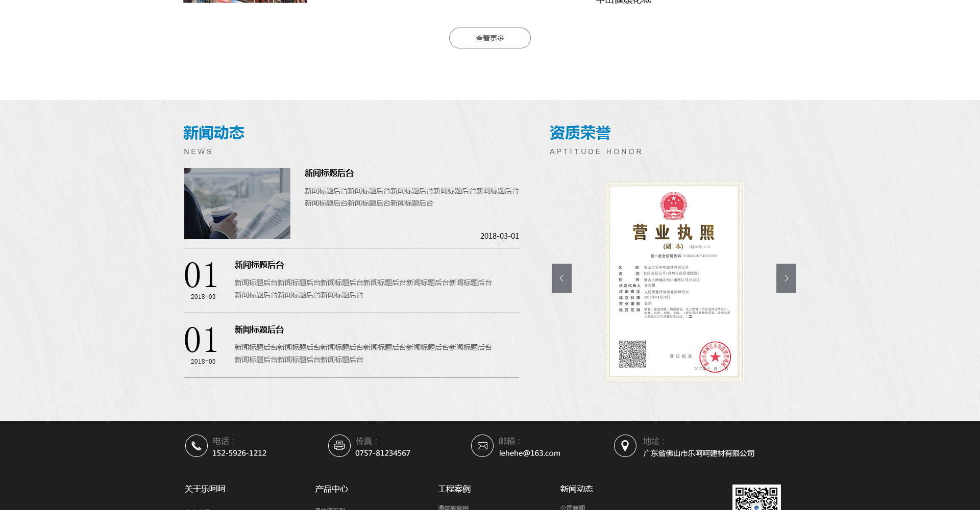Screen dimensions: 980x510
Task: Click the QR code in the footer
Action: (x=756, y=498)
